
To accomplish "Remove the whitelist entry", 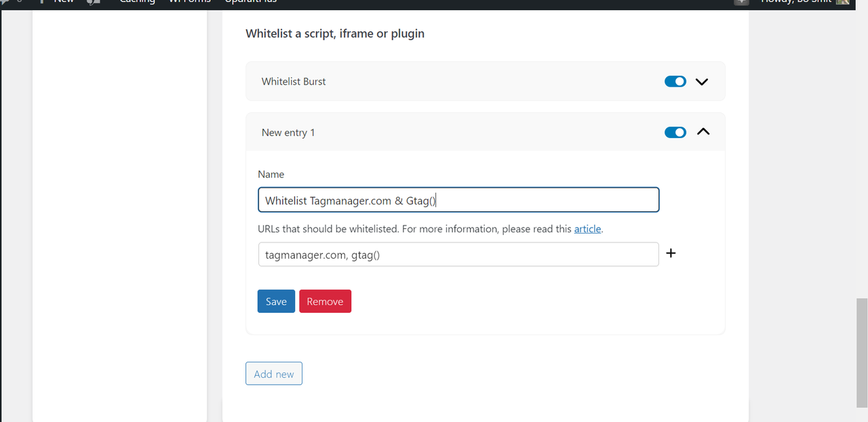I will click(325, 301).
